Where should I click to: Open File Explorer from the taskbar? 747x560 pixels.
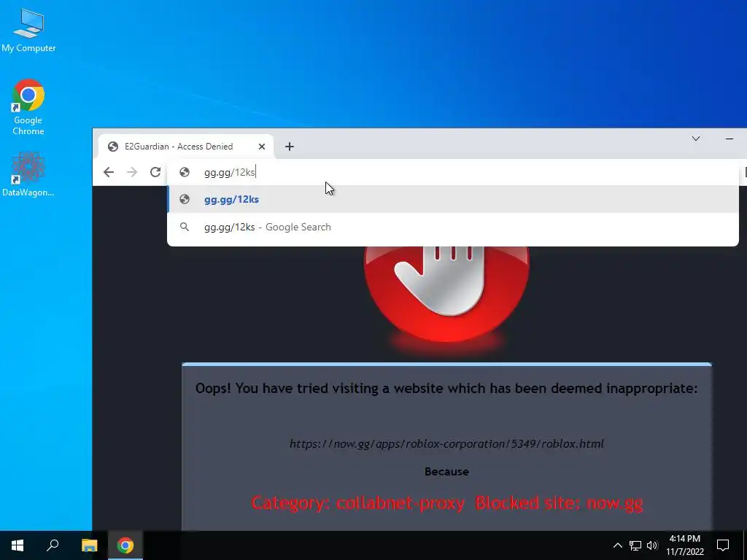point(89,545)
